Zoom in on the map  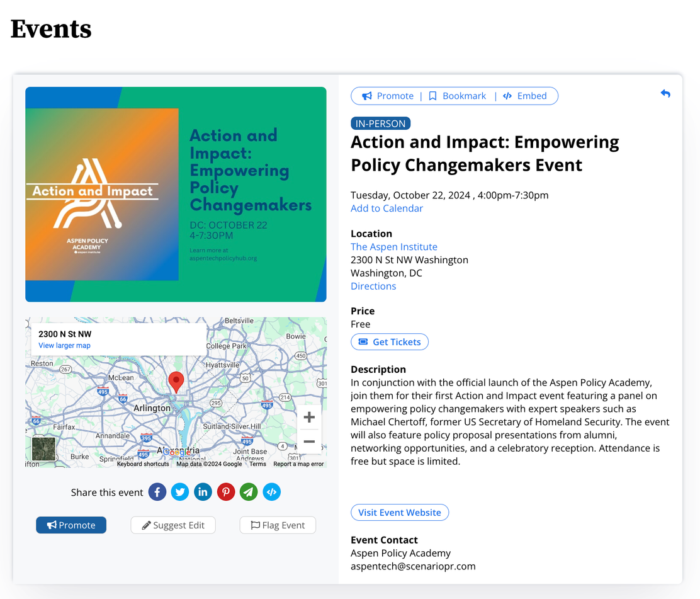click(309, 417)
